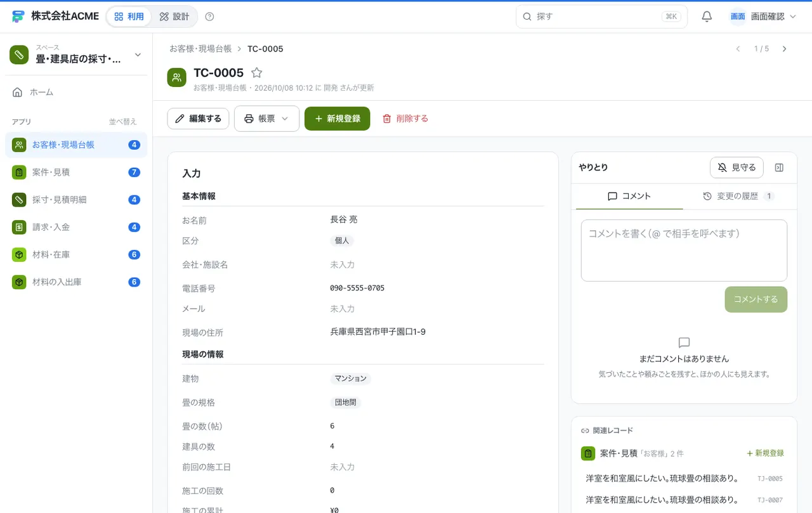This screenshot has height=513, width=812.
Task: Star the TC-0005 record as favorite
Action: tap(256, 73)
